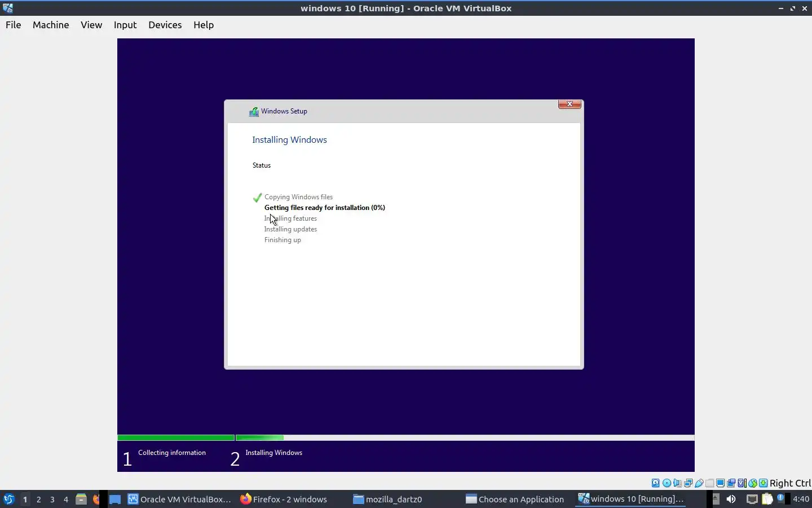Click the VirtualBox window title bar icon
Viewport: 812px width, 508px height.
[x=8, y=8]
